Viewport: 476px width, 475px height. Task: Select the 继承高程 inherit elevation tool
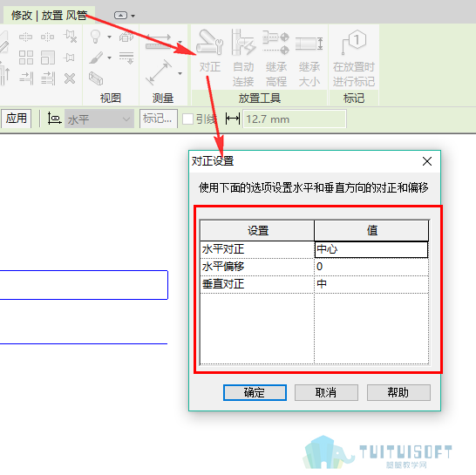pos(276,58)
